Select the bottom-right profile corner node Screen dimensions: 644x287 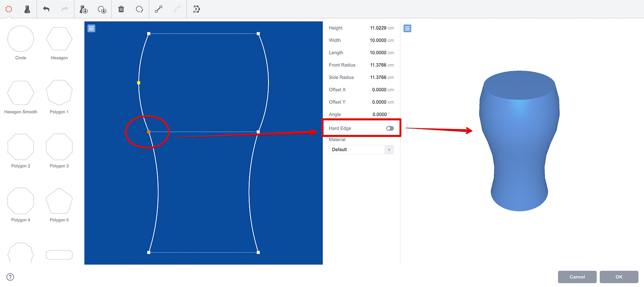click(x=258, y=252)
